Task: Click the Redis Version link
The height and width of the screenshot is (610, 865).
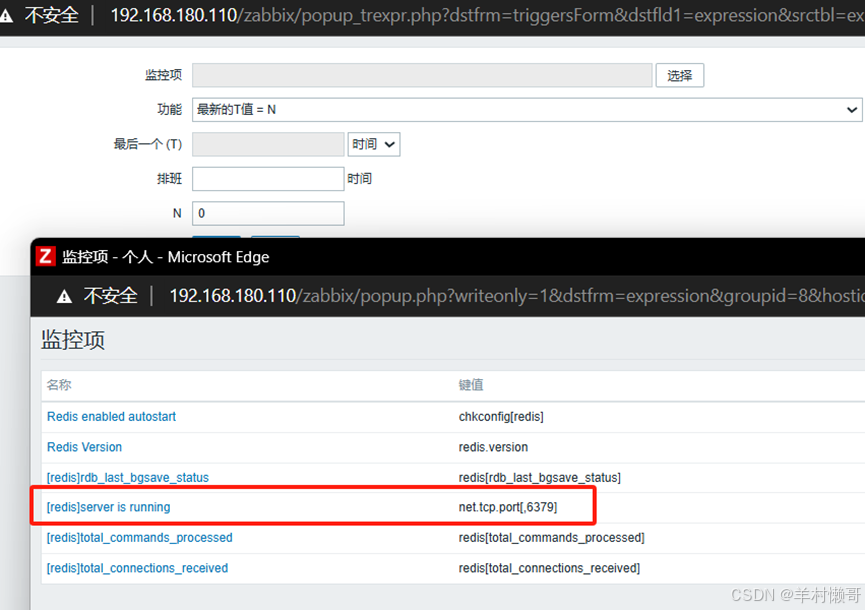Action: pyautogui.click(x=84, y=447)
